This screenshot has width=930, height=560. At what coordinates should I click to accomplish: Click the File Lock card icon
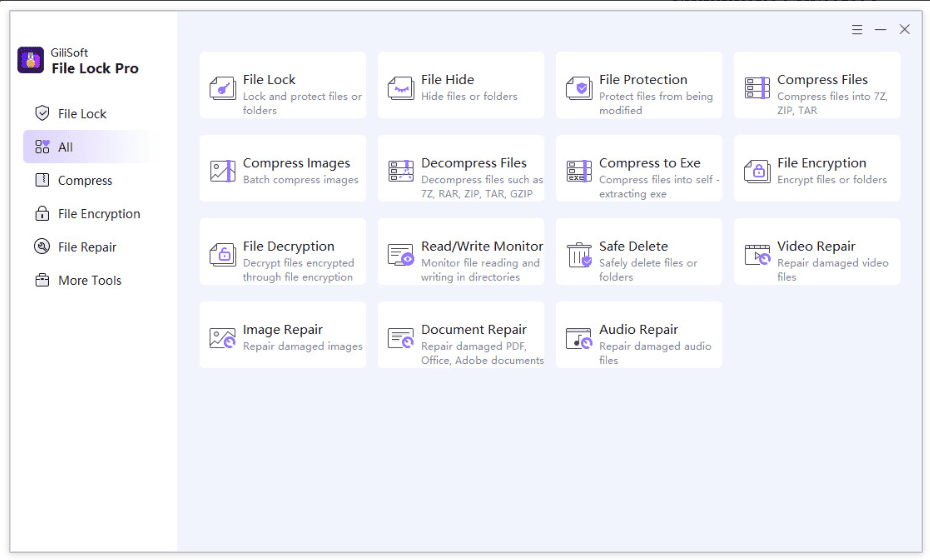223,88
